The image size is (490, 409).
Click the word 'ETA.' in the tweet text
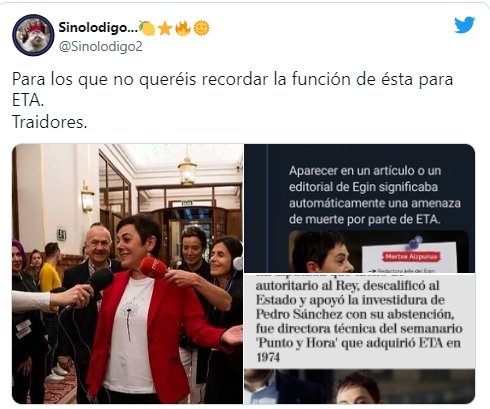click(x=28, y=101)
